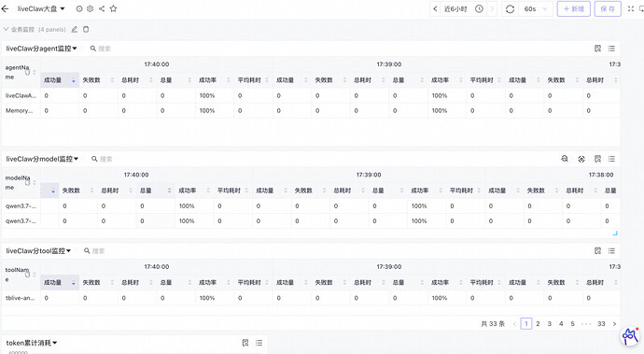Select the tblive-an... tool row
Screen dimensions: 644x354
pos(311,298)
